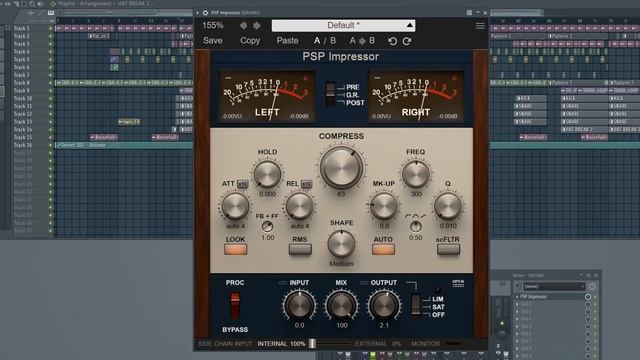This screenshot has width=640, height=360.
Task: Toggle the A / B comparison
Action: [325, 41]
